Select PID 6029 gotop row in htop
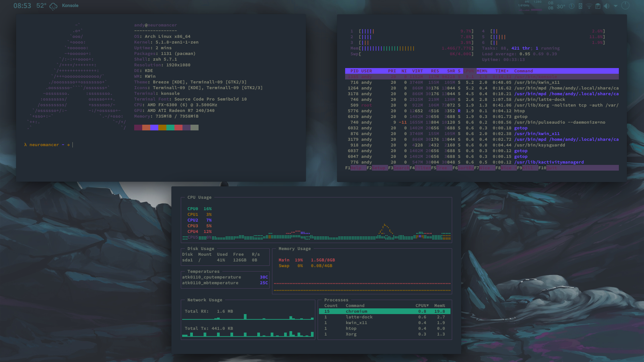The height and width of the screenshot is (362, 644). coord(482,117)
